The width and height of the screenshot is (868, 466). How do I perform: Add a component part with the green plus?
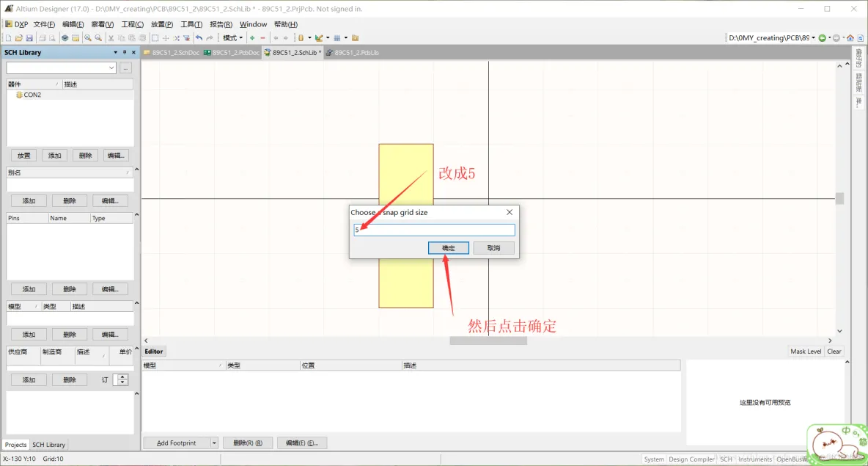(x=252, y=38)
